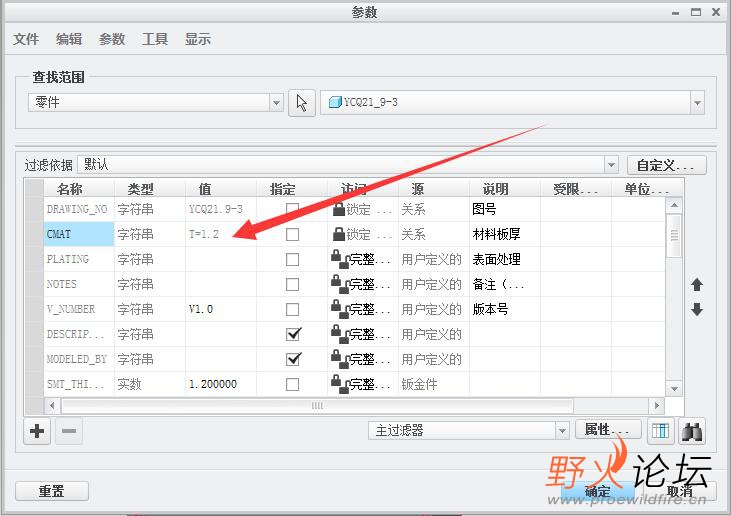Click horizontal scrollbar left arrow

pyautogui.click(x=52, y=406)
